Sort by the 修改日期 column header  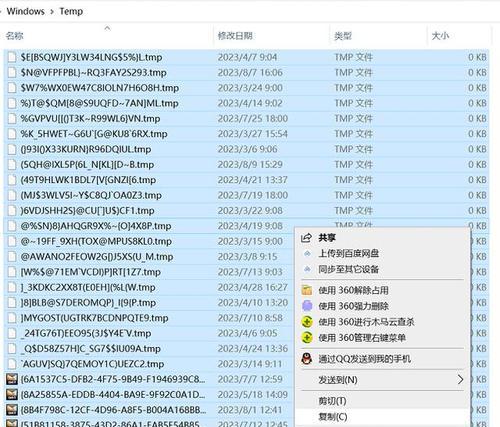235,35
